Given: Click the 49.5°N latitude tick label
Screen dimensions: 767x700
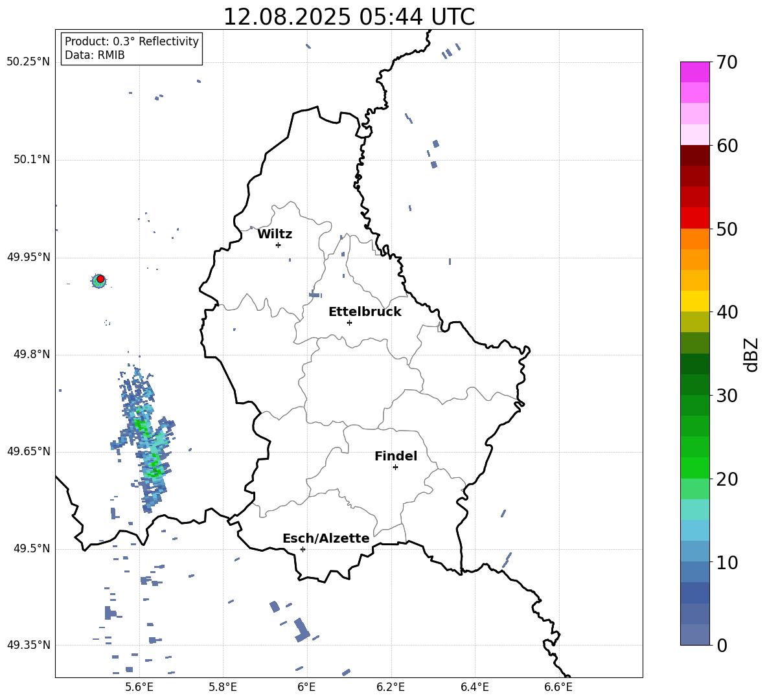Looking at the screenshot, I should 32,549.
